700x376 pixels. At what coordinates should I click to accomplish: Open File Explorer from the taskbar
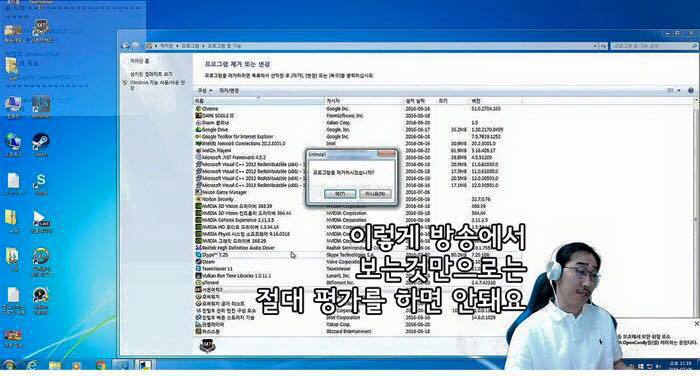pyautogui.click(x=55, y=365)
